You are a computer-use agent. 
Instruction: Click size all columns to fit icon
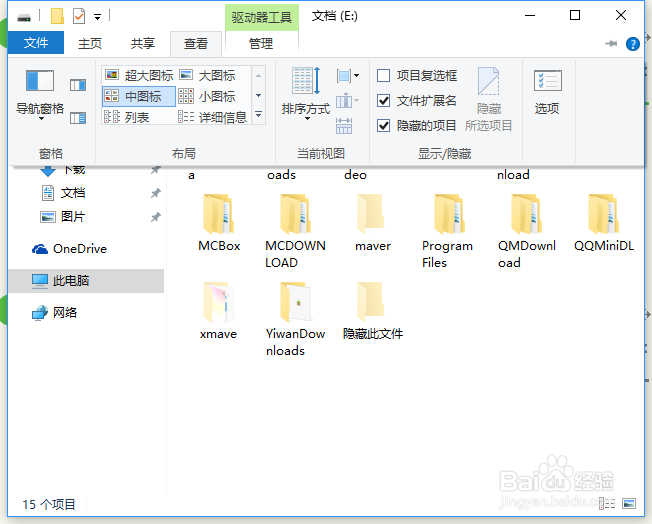(344, 126)
